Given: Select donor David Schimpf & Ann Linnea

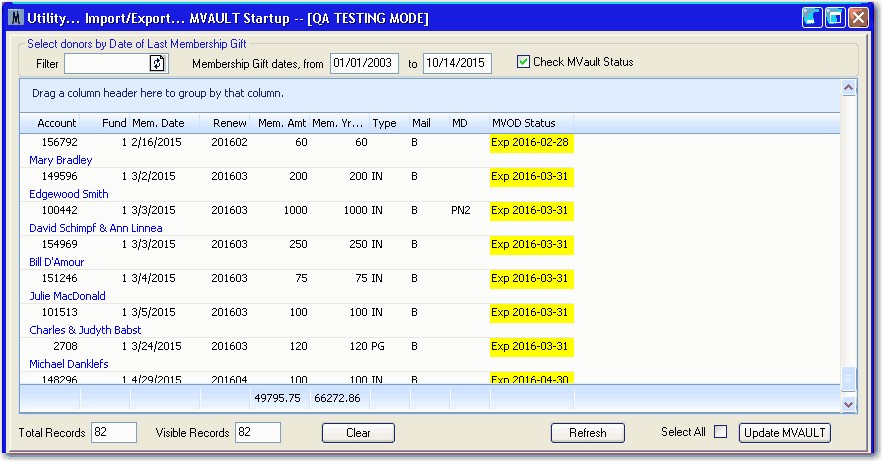Looking at the screenshot, I should [96, 228].
